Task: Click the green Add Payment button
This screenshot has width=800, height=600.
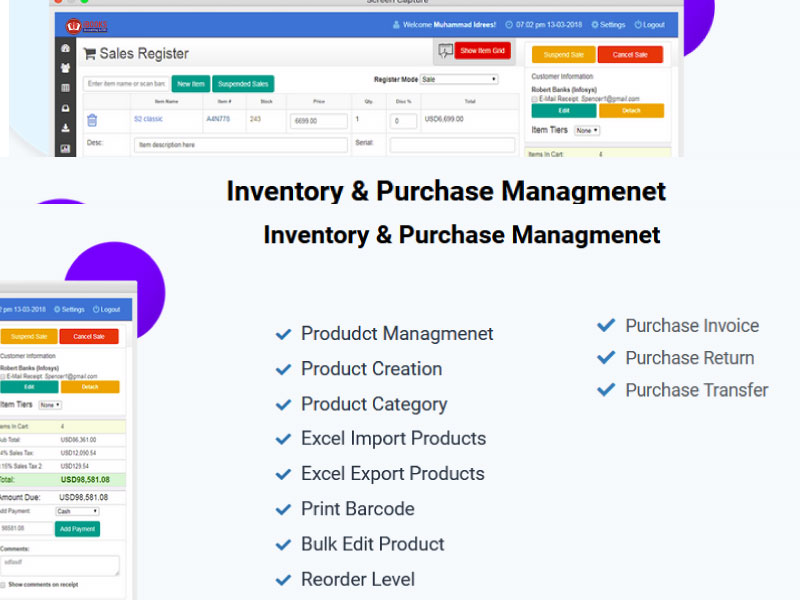Action: pos(77,528)
